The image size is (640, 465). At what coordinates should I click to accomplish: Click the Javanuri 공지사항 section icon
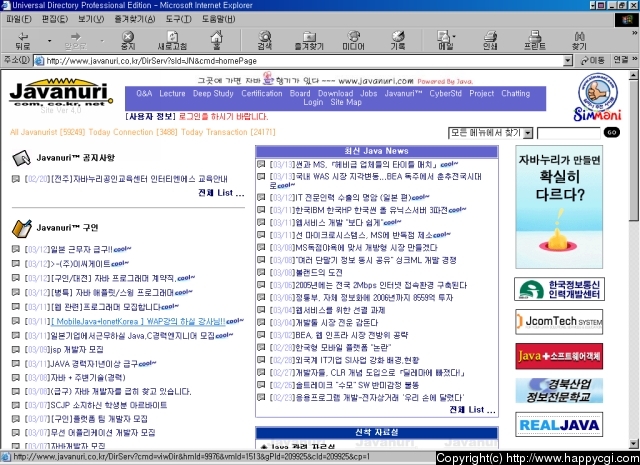tap(21, 158)
